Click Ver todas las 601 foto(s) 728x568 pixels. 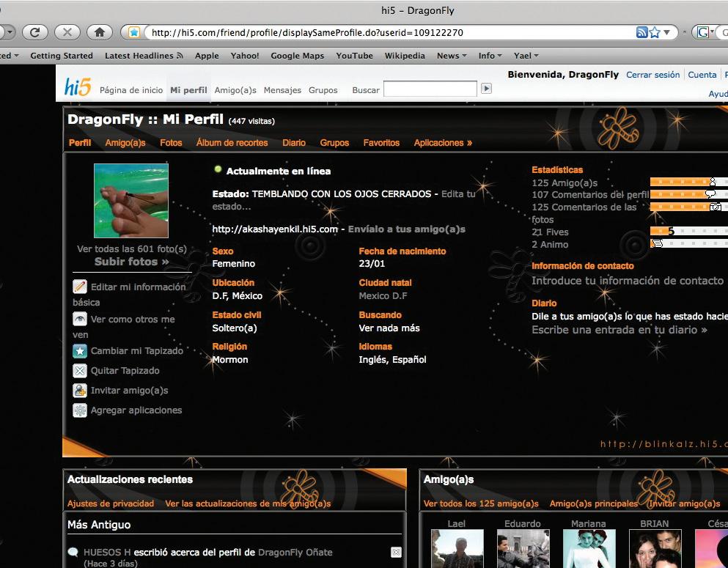[132, 248]
